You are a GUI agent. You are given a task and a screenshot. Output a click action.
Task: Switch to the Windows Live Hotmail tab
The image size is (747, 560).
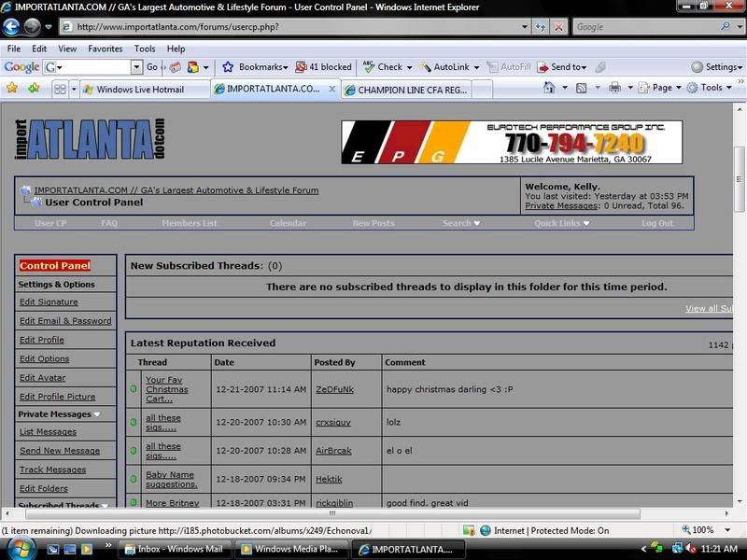pos(140,90)
